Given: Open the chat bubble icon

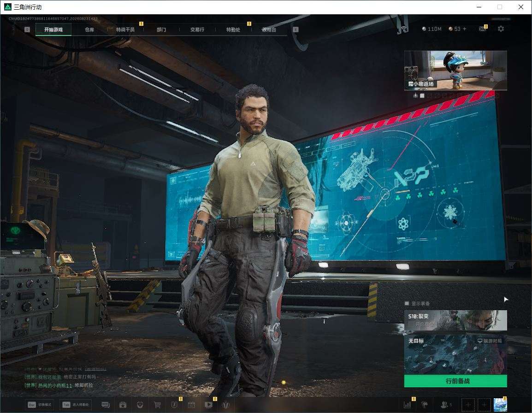Looking at the screenshot, I should coord(106,405).
